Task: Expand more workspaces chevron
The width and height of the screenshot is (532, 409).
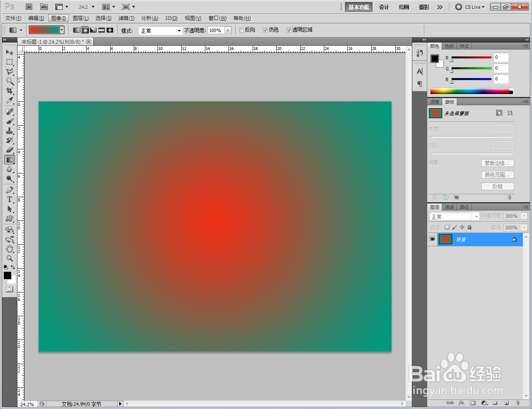Action: tap(440, 7)
